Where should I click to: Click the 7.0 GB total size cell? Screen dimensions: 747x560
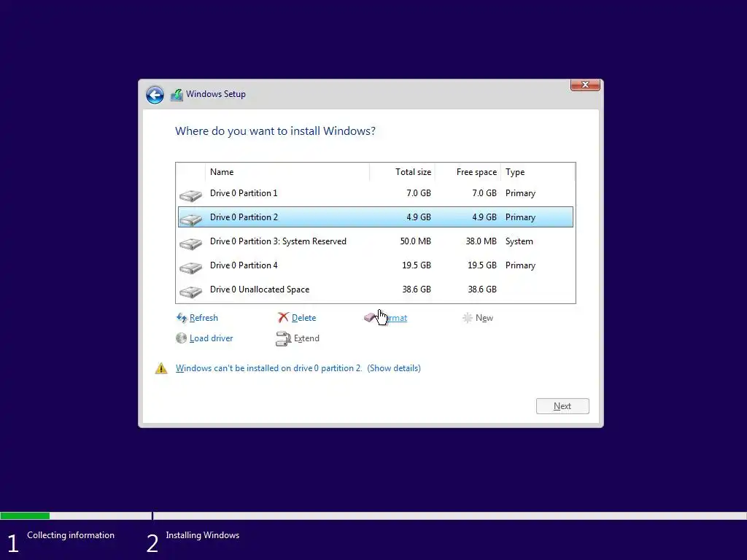[419, 192]
